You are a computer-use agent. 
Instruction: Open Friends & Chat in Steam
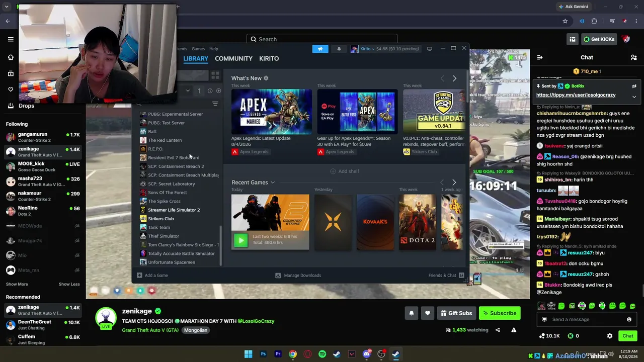pyautogui.click(x=447, y=276)
